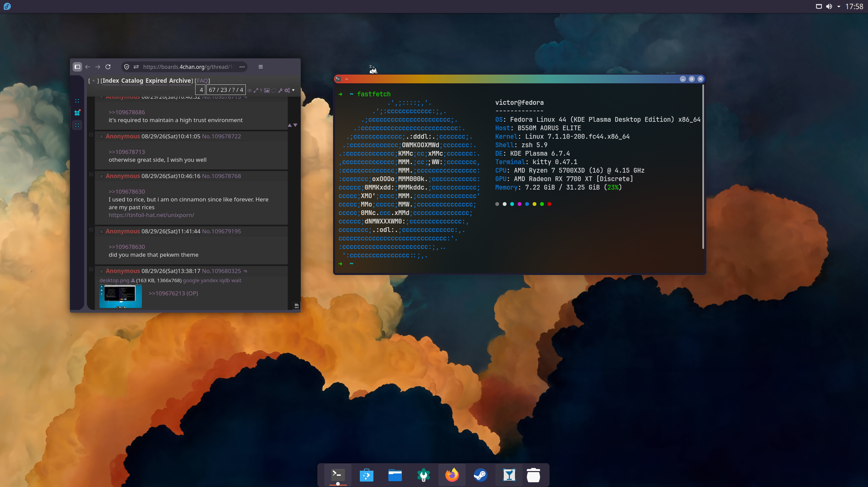Jump up with the purple up-arrow
The width and height of the screenshot is (868, 487).
point(290,125)
